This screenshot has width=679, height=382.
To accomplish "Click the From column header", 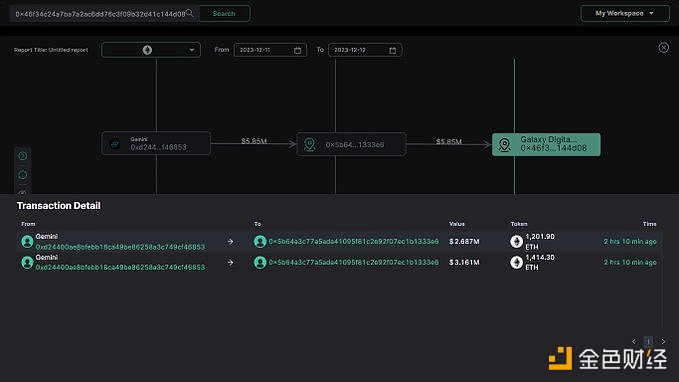I will coord(28,224).
